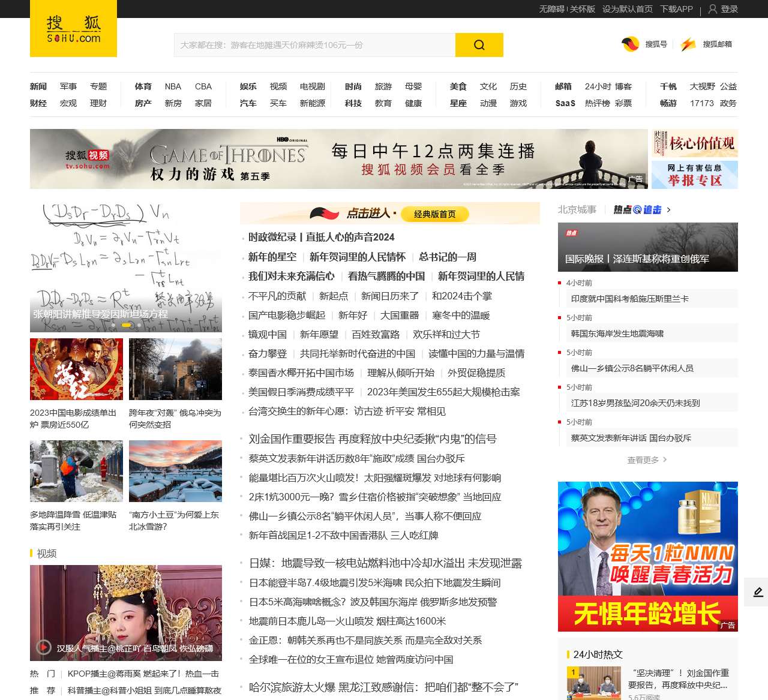Click the Sohu logo in header

pyautogui.click(x=73, y=30)
